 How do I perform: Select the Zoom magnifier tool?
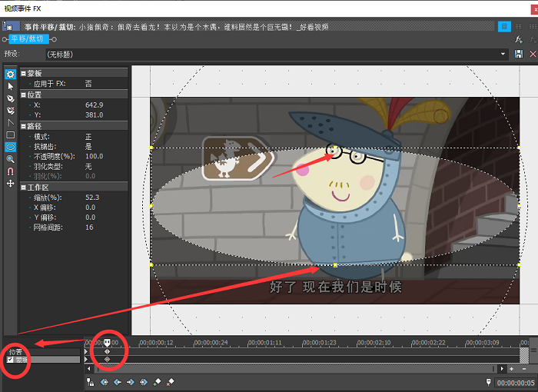(x=11, y=159)
